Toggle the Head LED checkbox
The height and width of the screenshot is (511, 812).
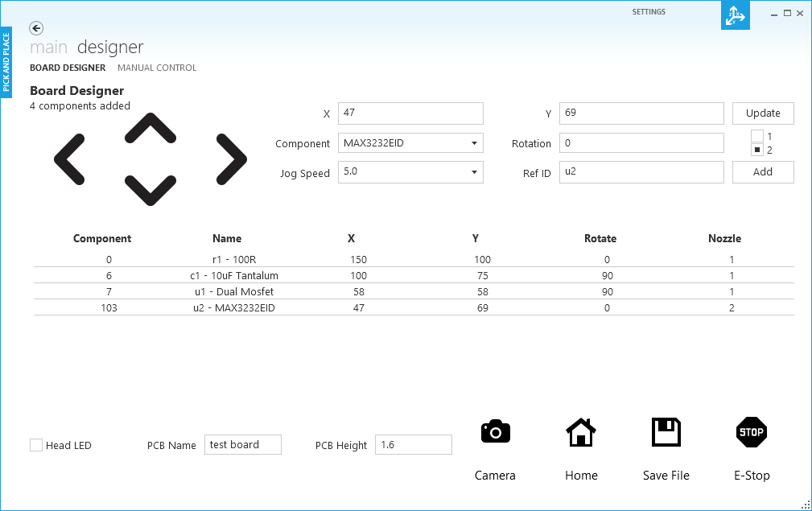click(35, 444)
